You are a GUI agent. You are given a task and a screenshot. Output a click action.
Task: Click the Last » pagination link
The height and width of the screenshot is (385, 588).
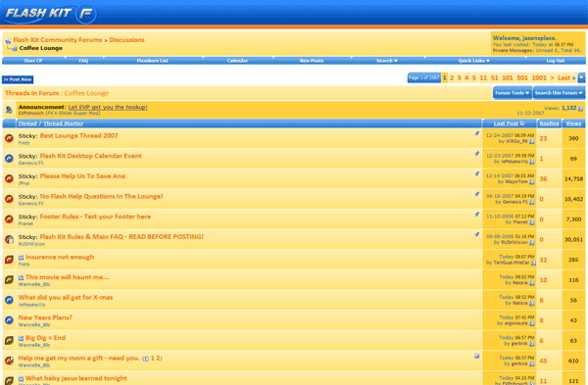[566, 78]
